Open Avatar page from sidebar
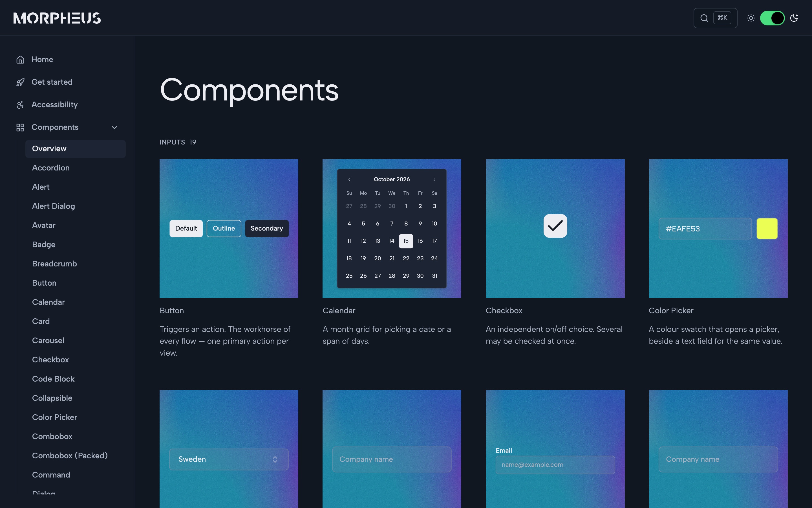The height and width of the screenshot is (508, 812). (44, 225)
